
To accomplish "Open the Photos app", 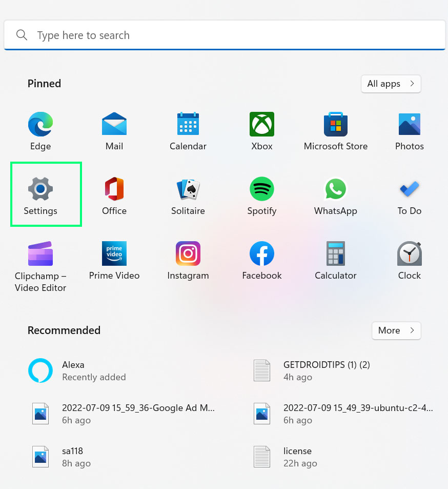I will click(410, 131).
